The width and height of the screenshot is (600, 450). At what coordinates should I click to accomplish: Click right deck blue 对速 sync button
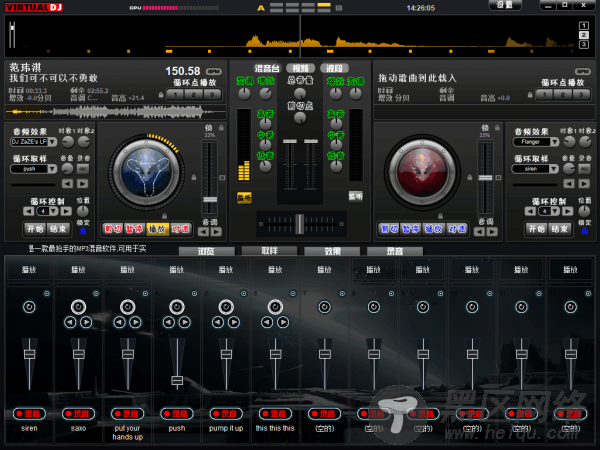click(457, 229)
